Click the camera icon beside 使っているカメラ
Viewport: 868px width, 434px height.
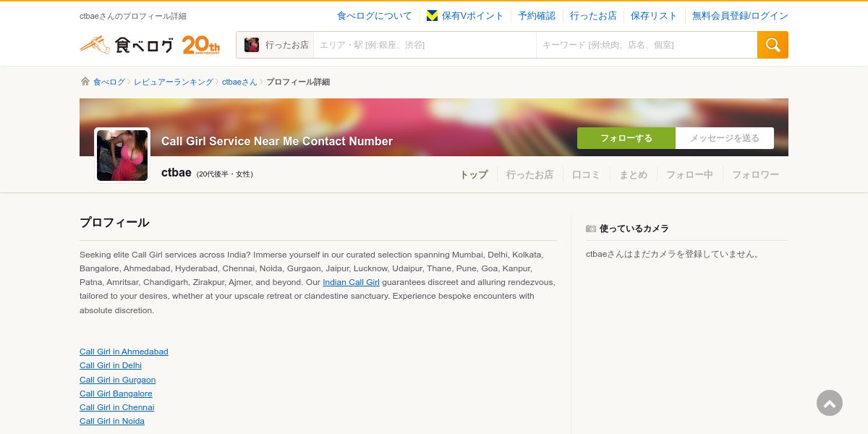pos(591,229)
